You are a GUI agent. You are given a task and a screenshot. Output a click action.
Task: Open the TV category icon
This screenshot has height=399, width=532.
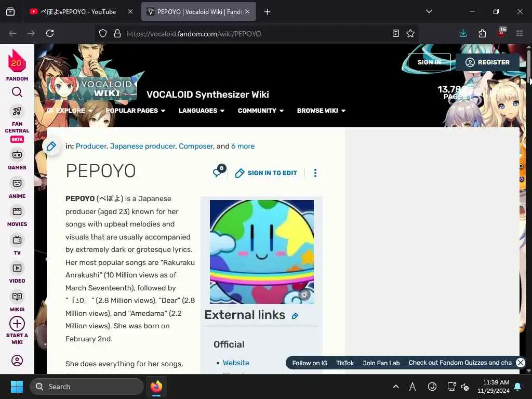point(17,240)
